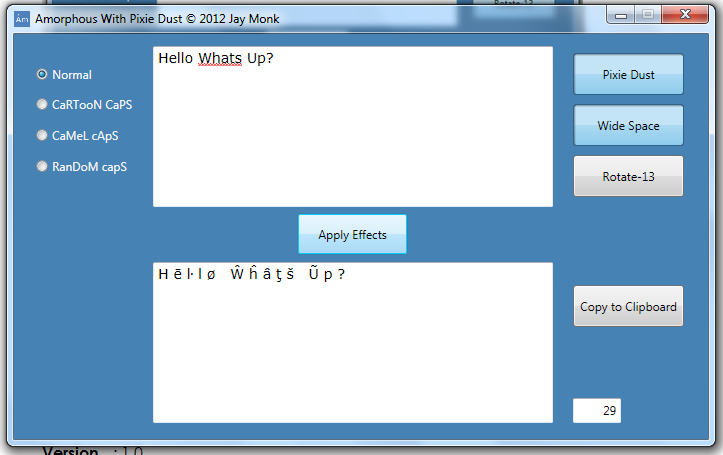Click the Apply Effects button
This screenshot has height=455, width=723.
352,234
